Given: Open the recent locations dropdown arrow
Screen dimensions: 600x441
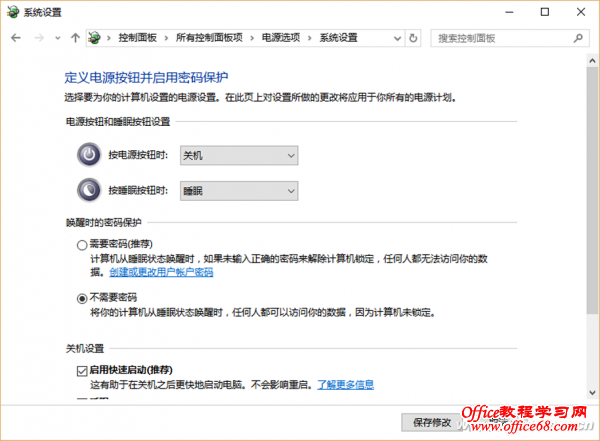Looking at the screenshot, I should [x=58, y=38].
